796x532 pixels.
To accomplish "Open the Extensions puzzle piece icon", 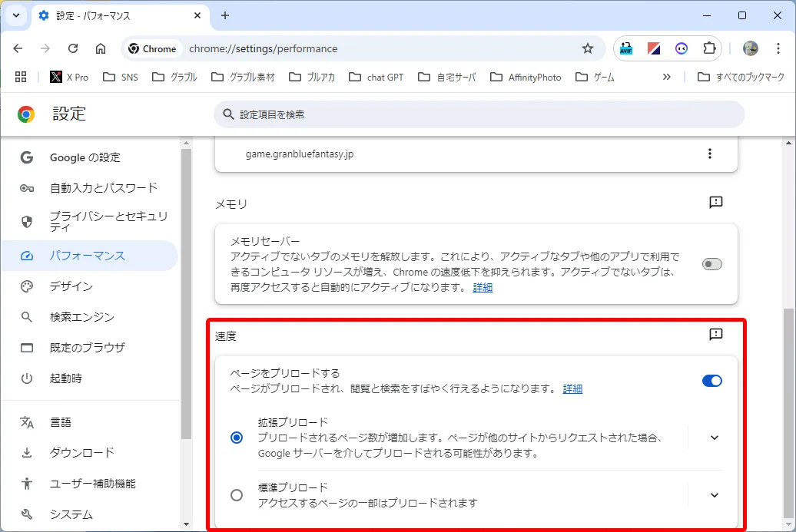I will tap(709, 48).
